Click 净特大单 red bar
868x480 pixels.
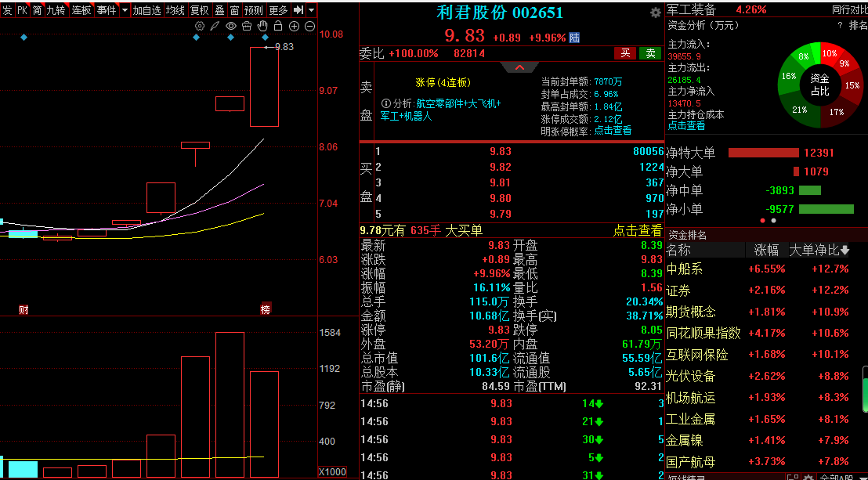(x=763, y=153)
